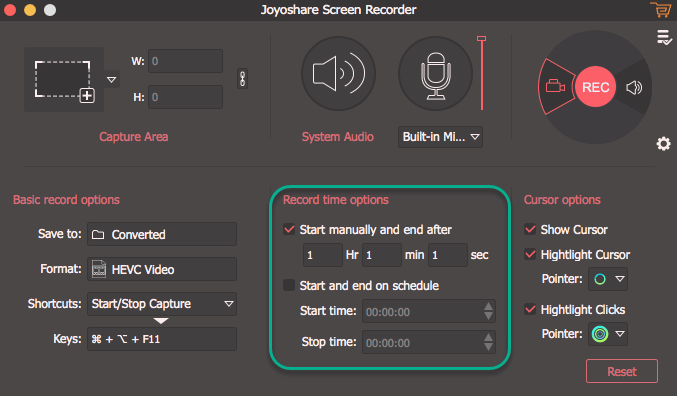Toggle the microphone input icon
The image size is (677, 396).
coord(435,73)
